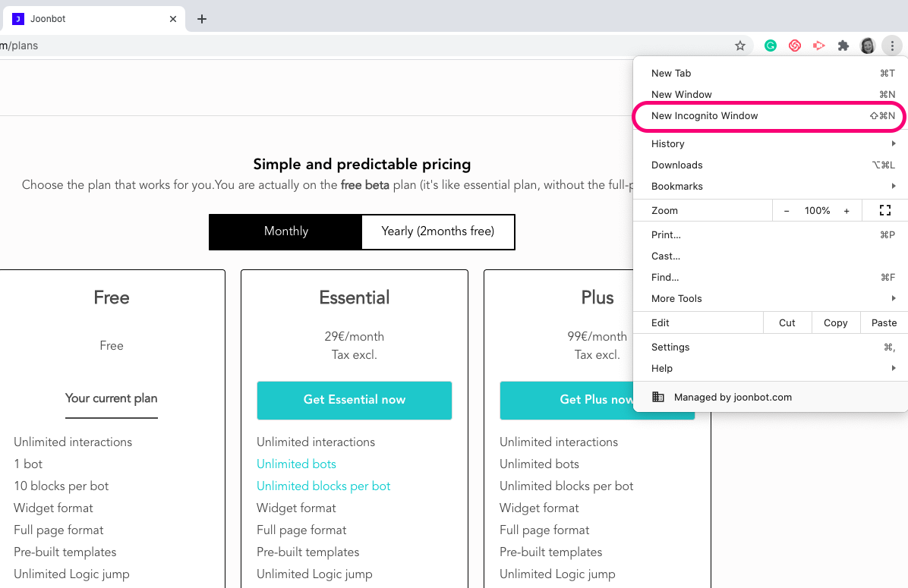Open Downloads from the menu
Image resolution: width=908 pixels, height=588 pixels.
coord(770,165)
